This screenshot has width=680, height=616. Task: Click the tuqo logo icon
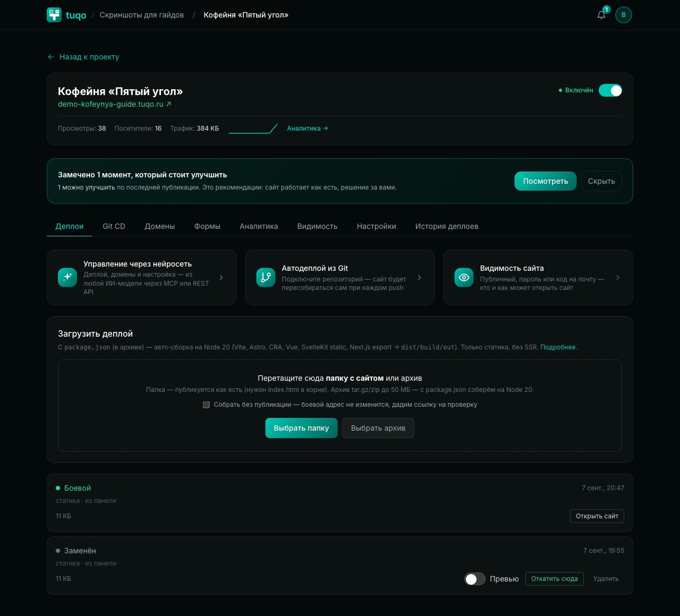click(x=54, y=15)
